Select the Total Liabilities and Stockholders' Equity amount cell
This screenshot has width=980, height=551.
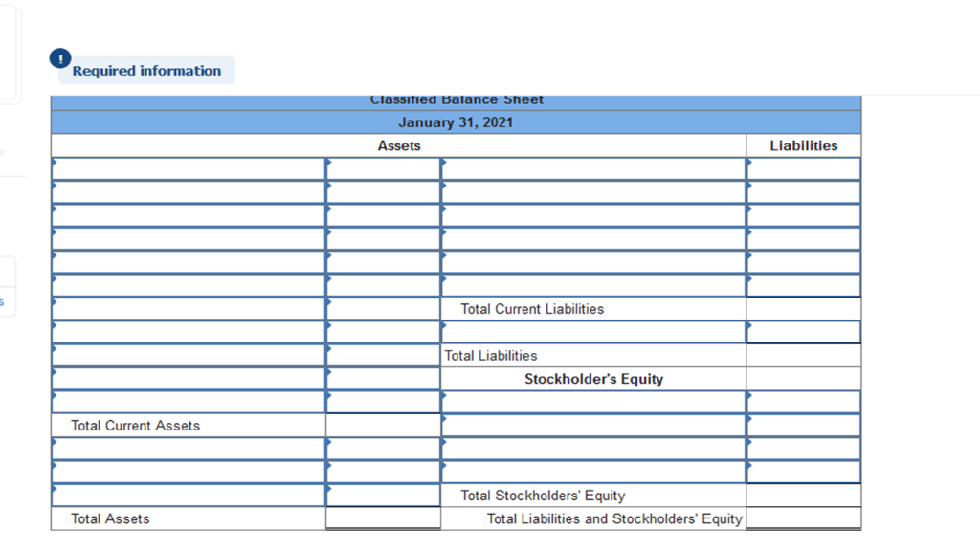(804, 518)
